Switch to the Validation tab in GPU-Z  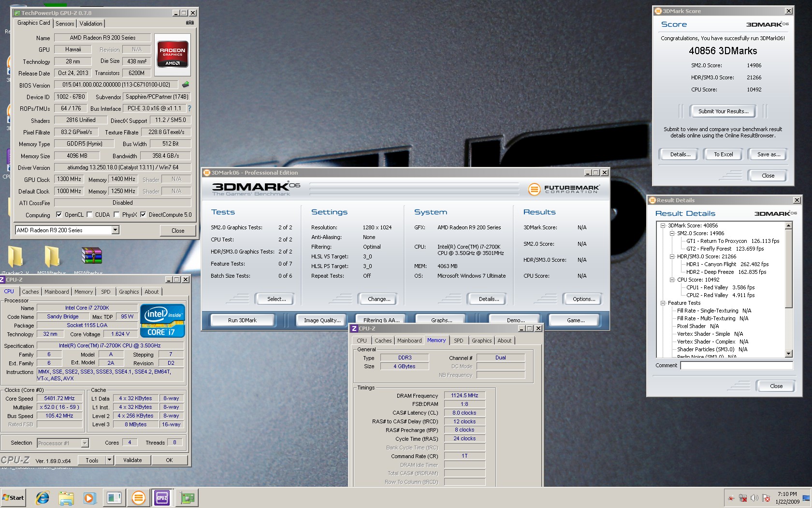coord(91,24)
